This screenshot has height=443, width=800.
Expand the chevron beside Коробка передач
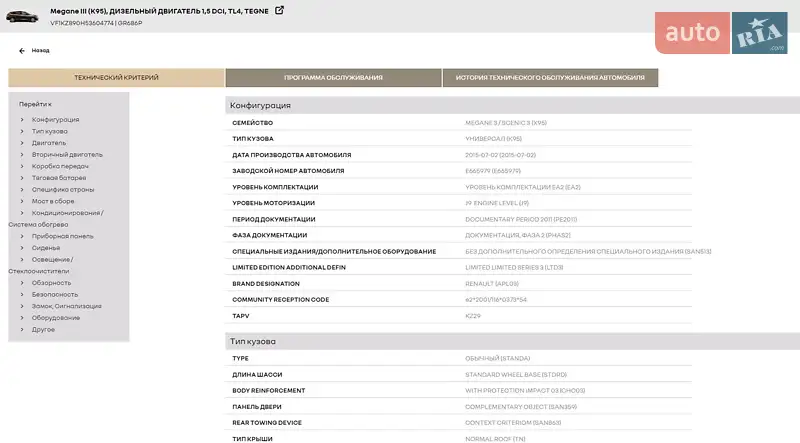click(x=22, y=166)
